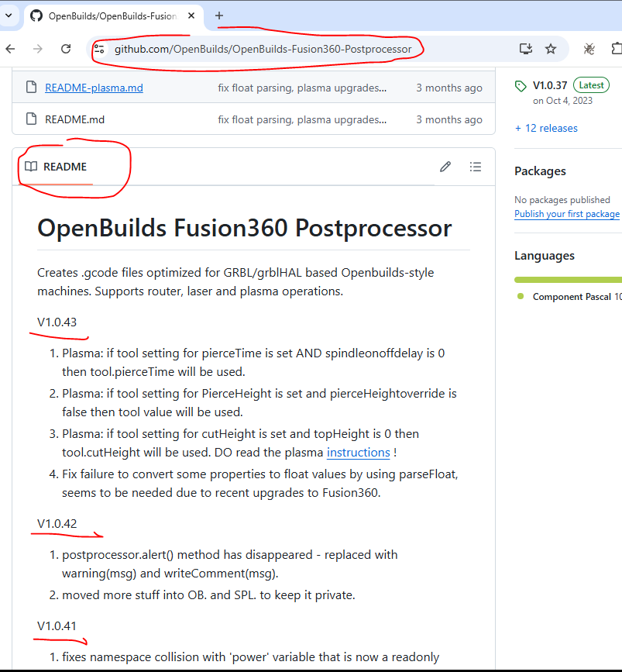Click the 'Fix failure to convert' list item

pos(260,484)
